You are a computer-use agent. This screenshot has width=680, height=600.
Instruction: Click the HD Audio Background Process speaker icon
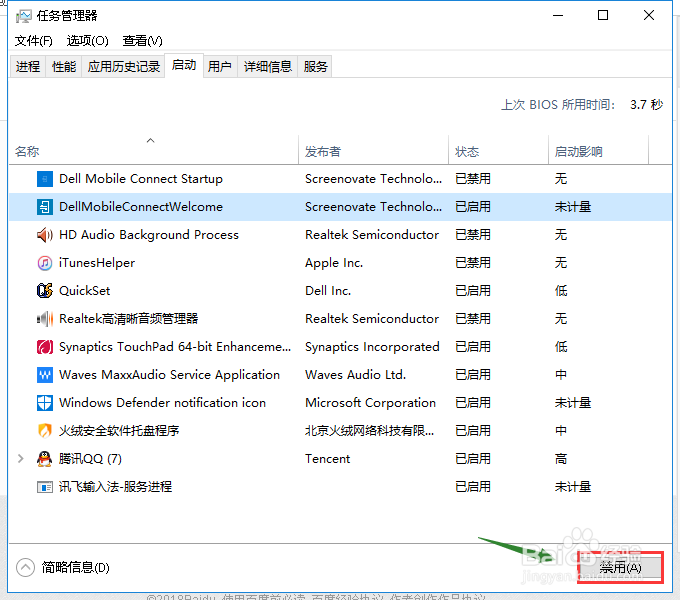45,235
